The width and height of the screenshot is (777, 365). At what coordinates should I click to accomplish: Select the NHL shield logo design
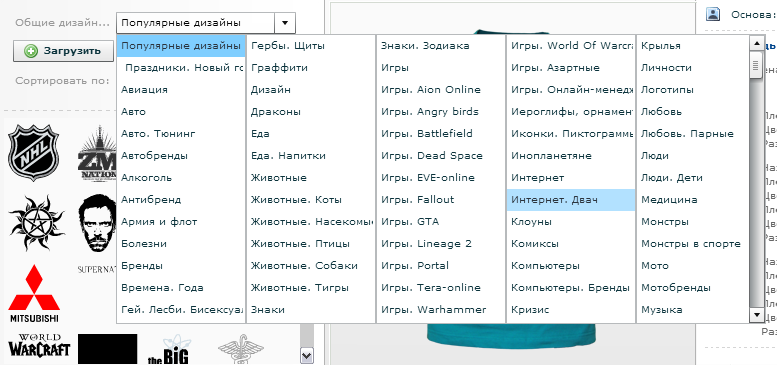34,153
